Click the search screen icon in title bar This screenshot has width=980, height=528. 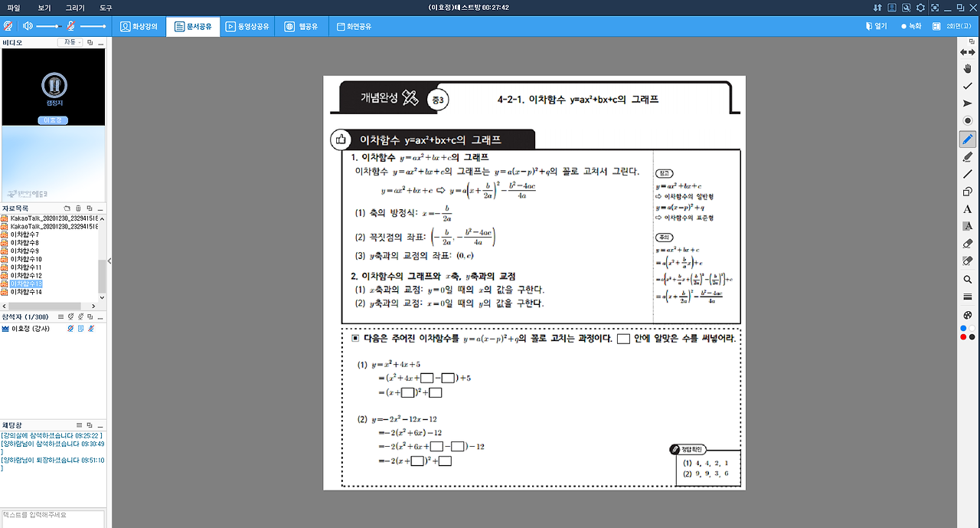(906, 8)
